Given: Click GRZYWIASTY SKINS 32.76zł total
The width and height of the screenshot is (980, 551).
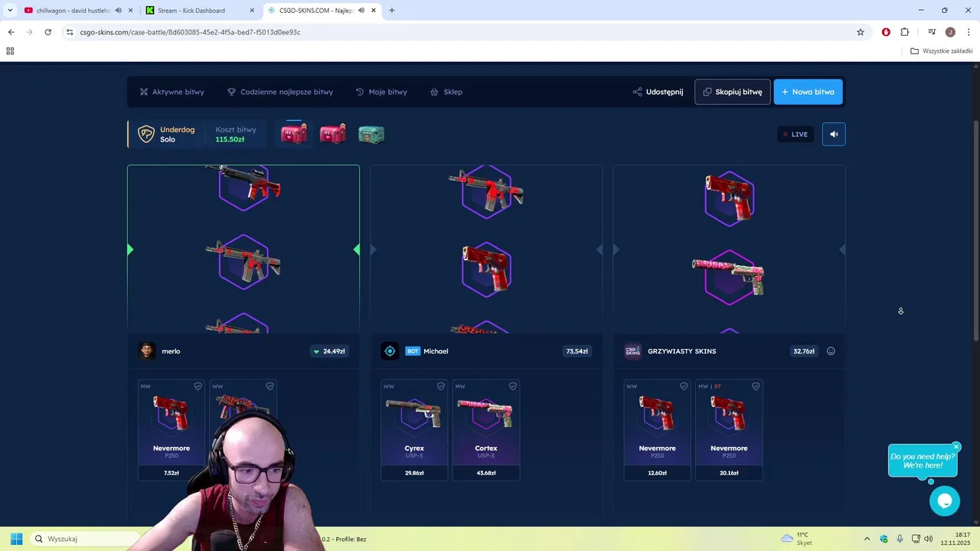Looking at the screenshot, I should coord(804,351).
